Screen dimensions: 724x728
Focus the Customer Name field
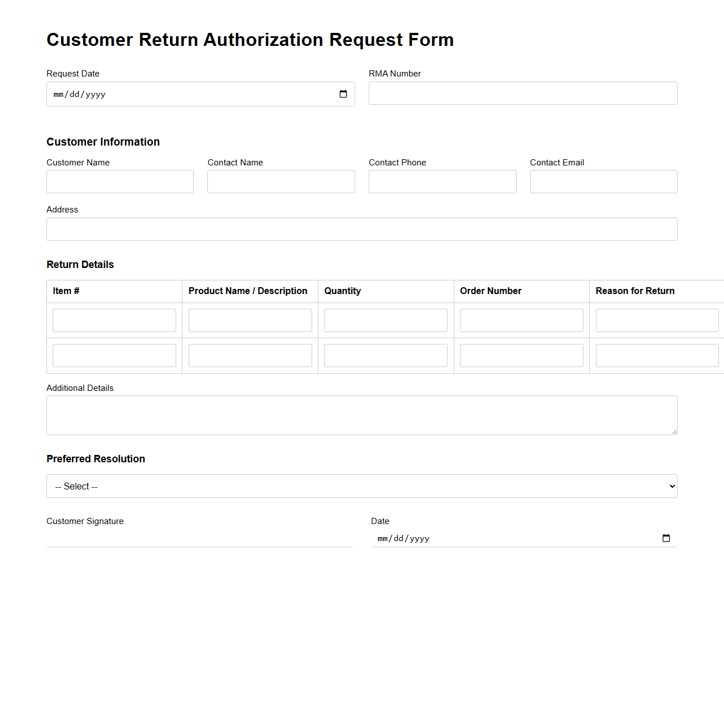pos(120,181)
